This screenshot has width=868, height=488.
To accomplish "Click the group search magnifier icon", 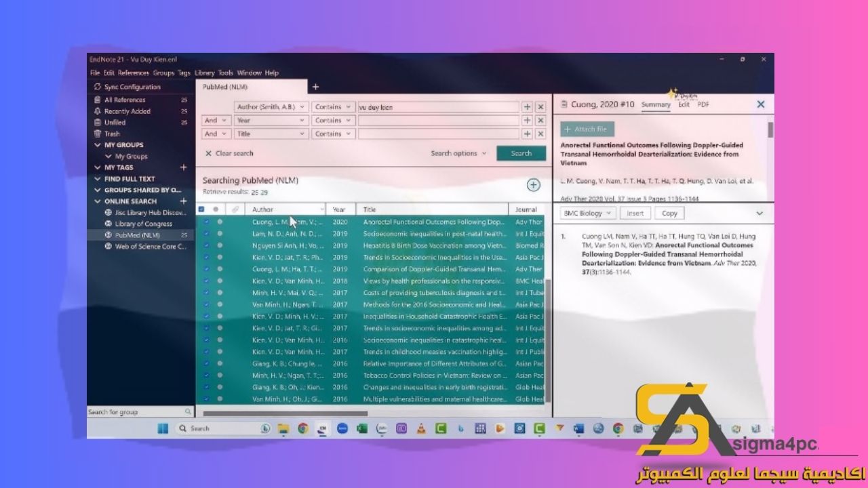I will [188, 411].
